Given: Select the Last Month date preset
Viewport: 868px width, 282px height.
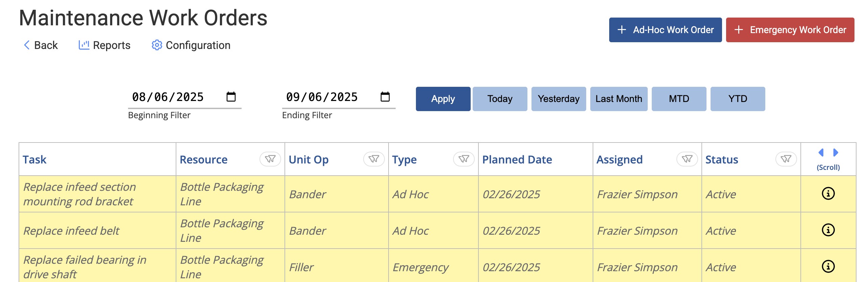Looking at the screenshot, I should (x=618, y=99).
